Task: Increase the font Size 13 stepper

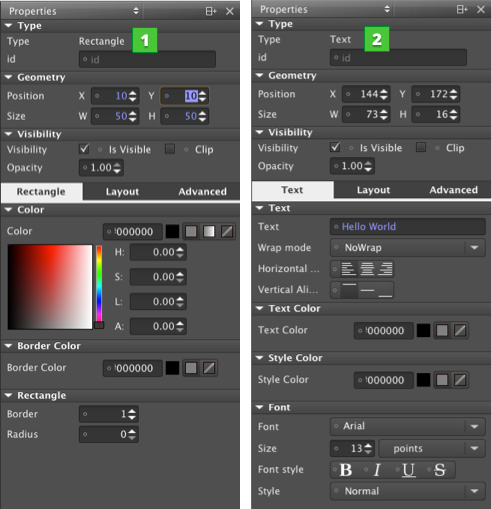Action: [x=368, y=445]
